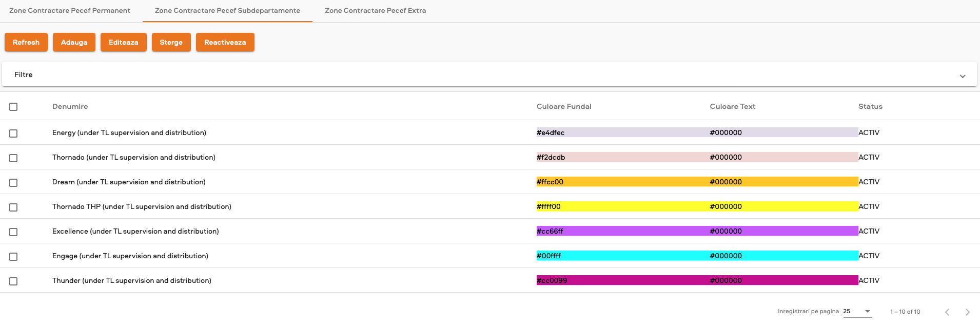980x325 pixels.
Task: Go to next page of records
Action: pyautogui.click(x=967, y=312)
